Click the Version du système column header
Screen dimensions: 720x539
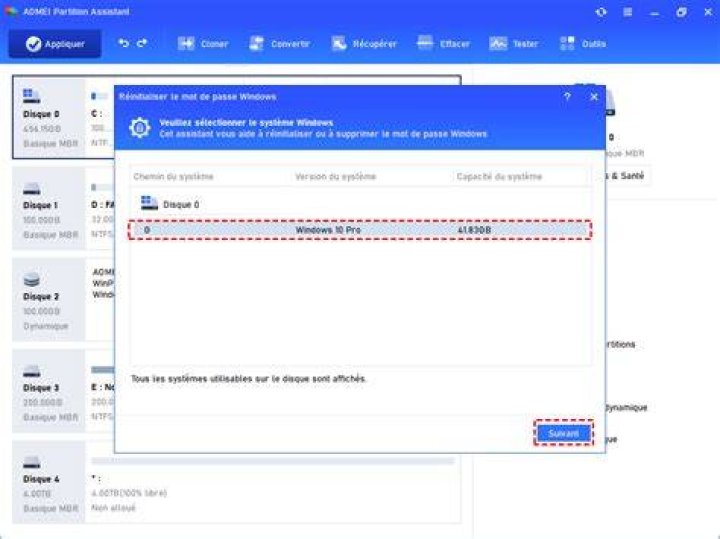tap(335, 177)
